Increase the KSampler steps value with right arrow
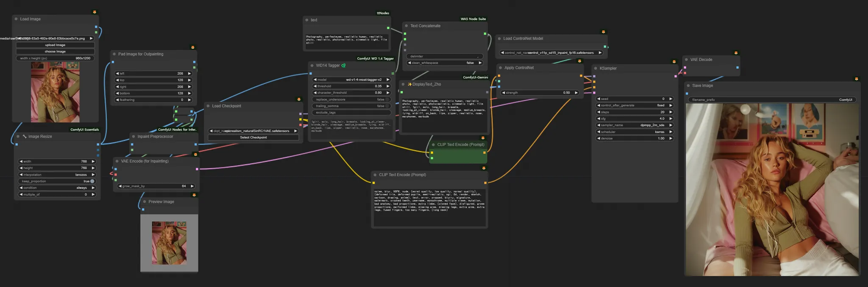 click(670, 112)
